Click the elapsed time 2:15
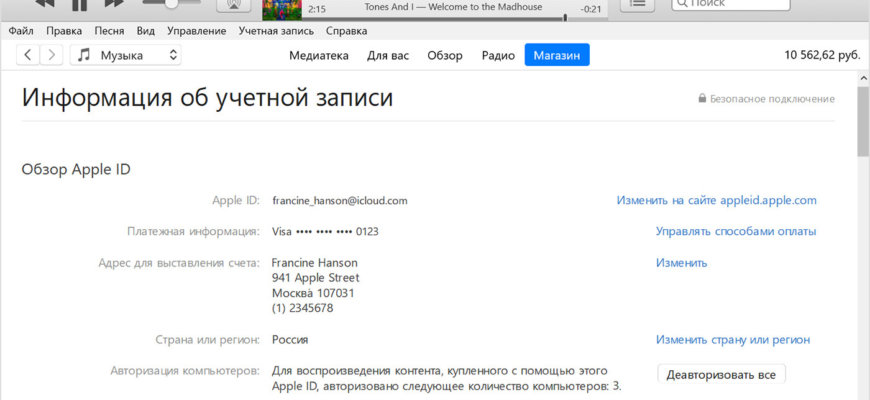The image size is (870, 400). coord(316,9)
